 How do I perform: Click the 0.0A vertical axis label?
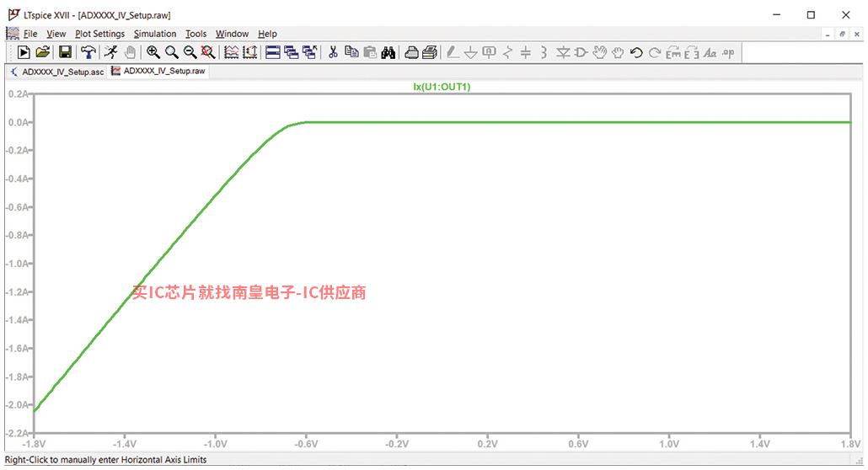(x=18, y=122)
